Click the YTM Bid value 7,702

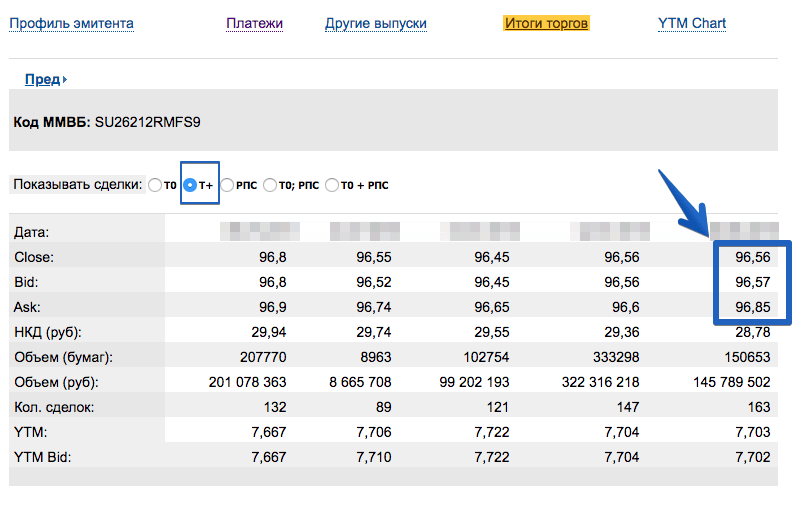[x=752, y=457]
